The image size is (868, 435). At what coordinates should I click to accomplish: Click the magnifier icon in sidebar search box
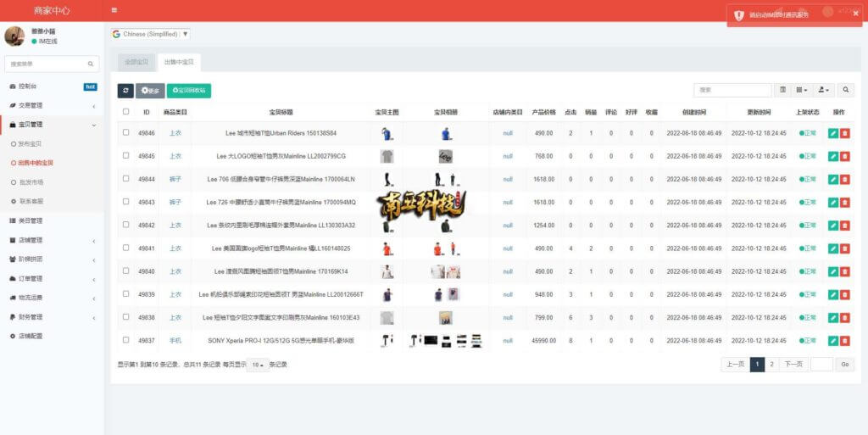tap(91, 64)
